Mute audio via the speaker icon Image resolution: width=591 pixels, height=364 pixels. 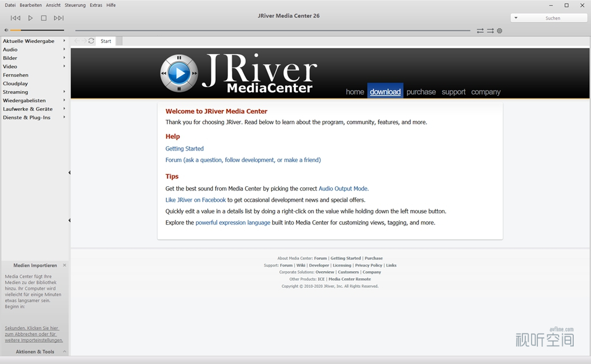pos(6,30)
